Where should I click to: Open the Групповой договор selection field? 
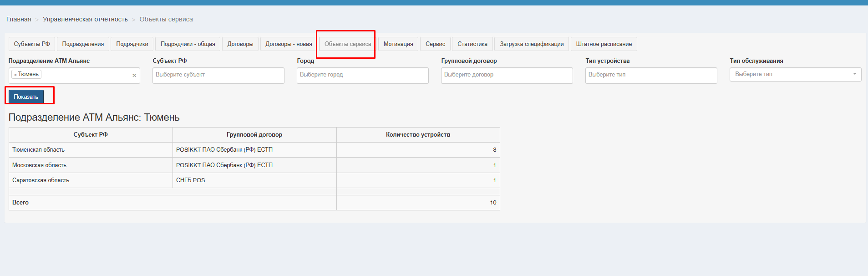[506, 75]
